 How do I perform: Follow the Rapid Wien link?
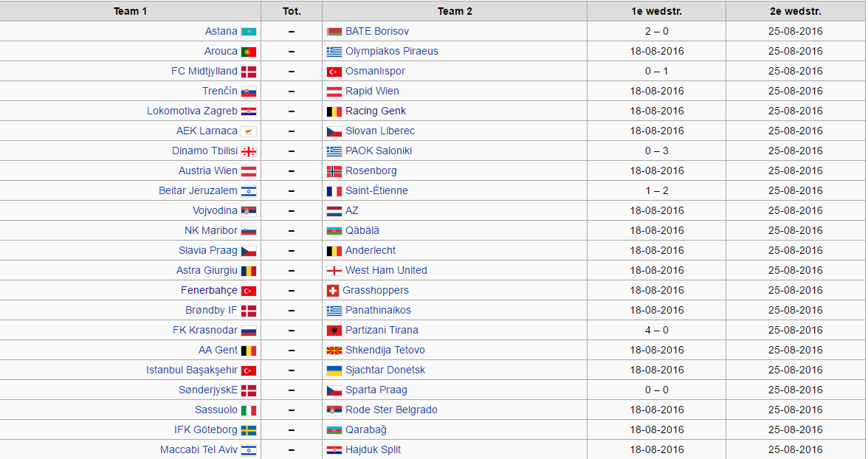point(372,92)
